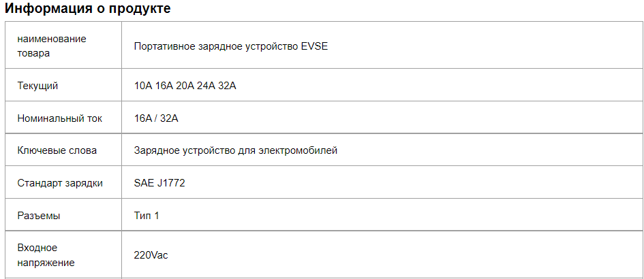Click "32A" in the Текущий row

(227, 86)
